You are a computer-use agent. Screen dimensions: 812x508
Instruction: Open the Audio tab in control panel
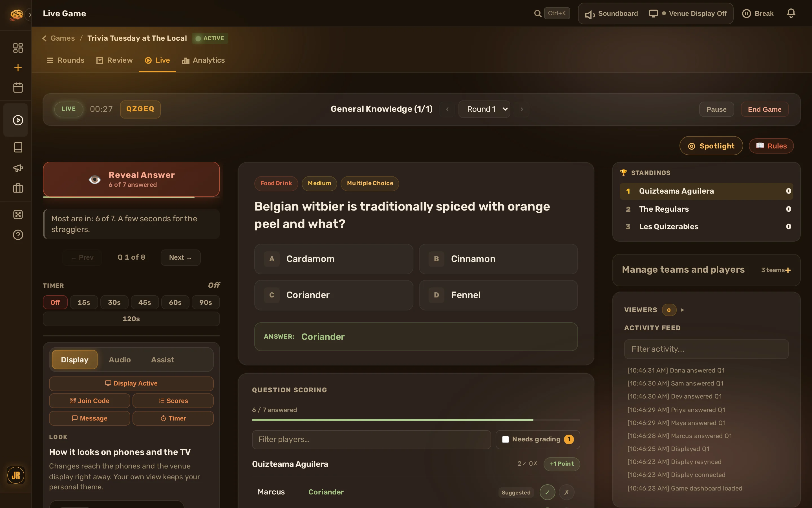(120, 360)
